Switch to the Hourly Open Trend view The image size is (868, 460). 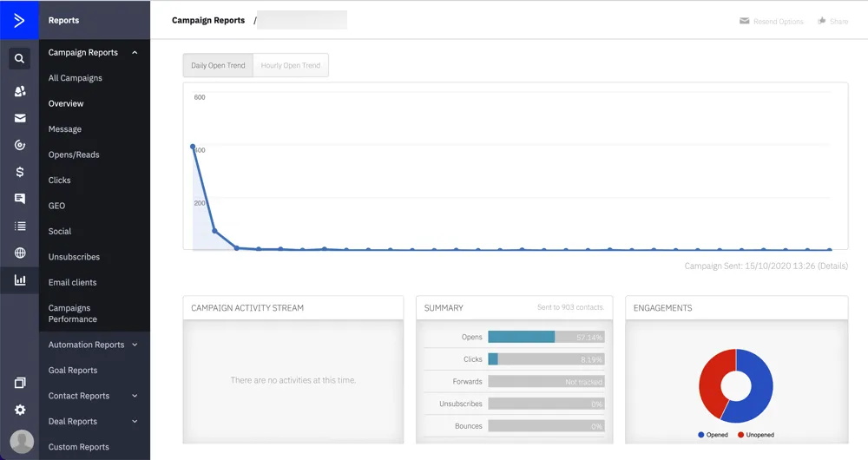pos(291,66)
